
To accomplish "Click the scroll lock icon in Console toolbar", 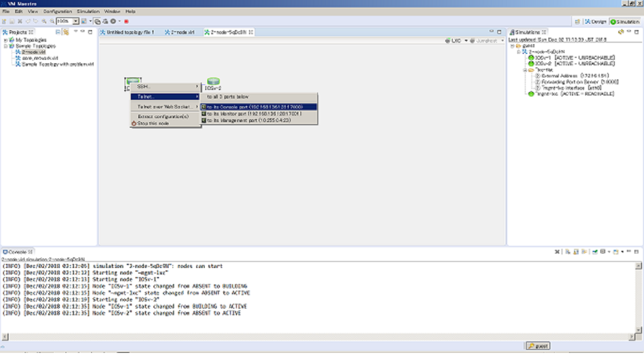I will tap(576, 251).
